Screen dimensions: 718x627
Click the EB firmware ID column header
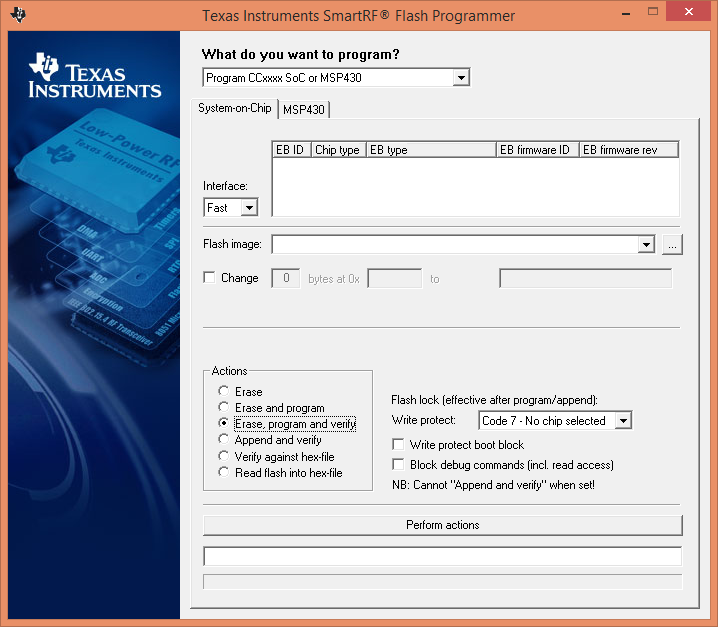pos(538,150)
